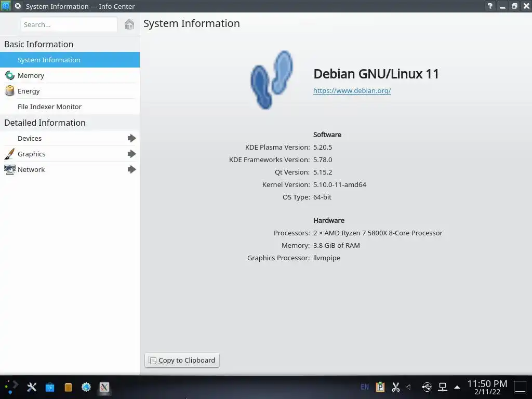Viewport: 532px width, 399px height.
Task: Click the help question mark titlebar button
Action: point(490,6)
